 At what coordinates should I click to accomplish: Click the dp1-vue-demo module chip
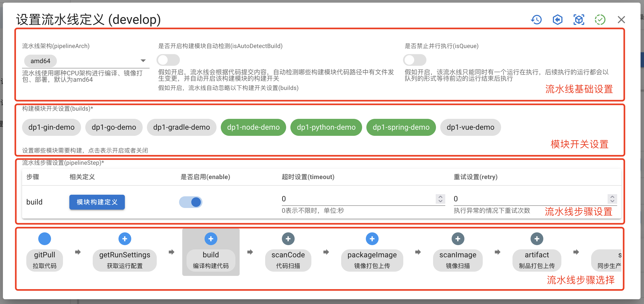pyautogui.click(x=470, y=127)
